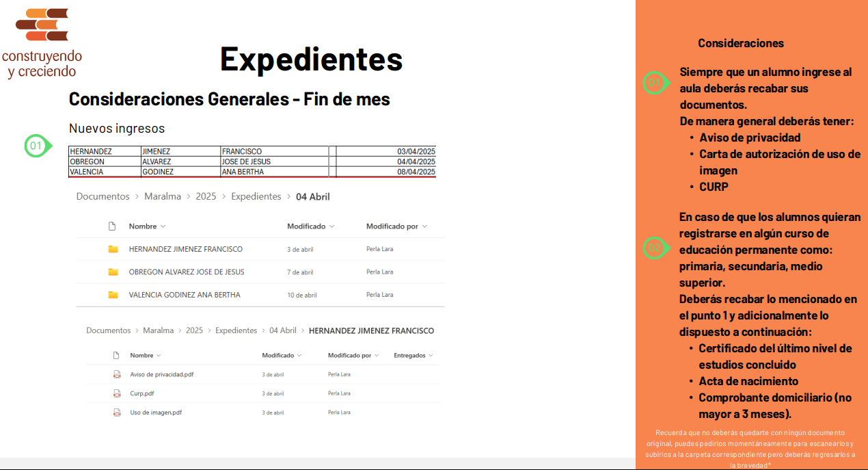
Task: Click Documentos in the lower breadcrumb
Action: pyautogui.click(x=108, y=330)
